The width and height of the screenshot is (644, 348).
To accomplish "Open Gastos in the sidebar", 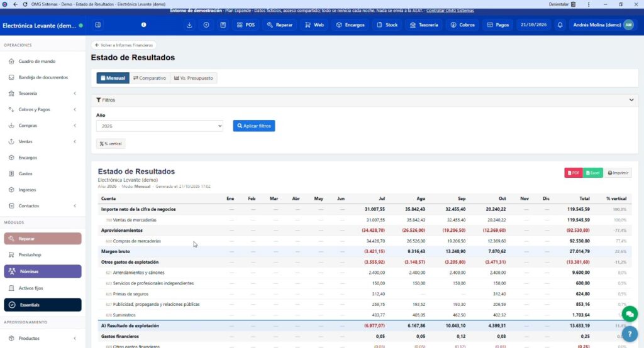I will [x=43, y=173].
